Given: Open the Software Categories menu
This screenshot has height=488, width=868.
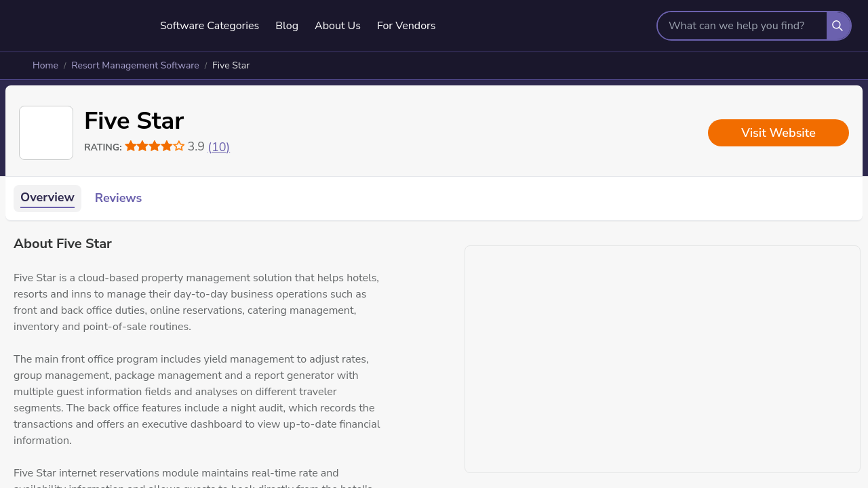Looking at the screenshot, I should (210, 26).
